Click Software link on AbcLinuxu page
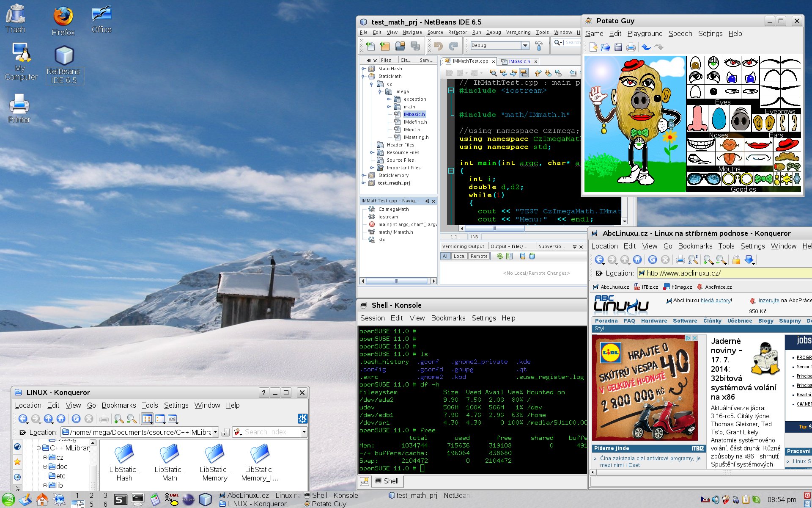Image resolution: width=812 pixels, height=508 pixels. click(x=685, y=321)
